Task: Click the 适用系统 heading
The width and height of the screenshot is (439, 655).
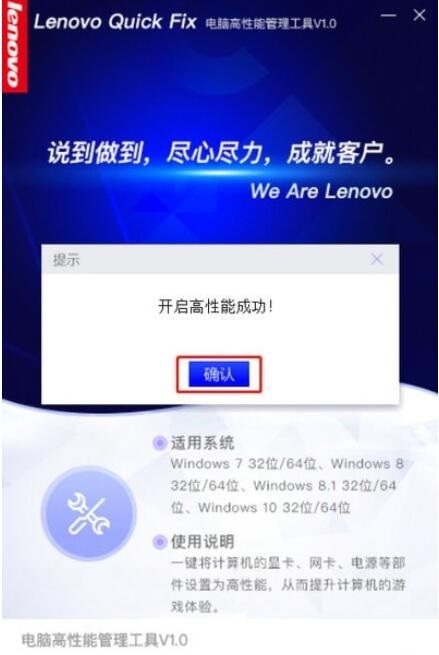Action: (x=202, y=443)
